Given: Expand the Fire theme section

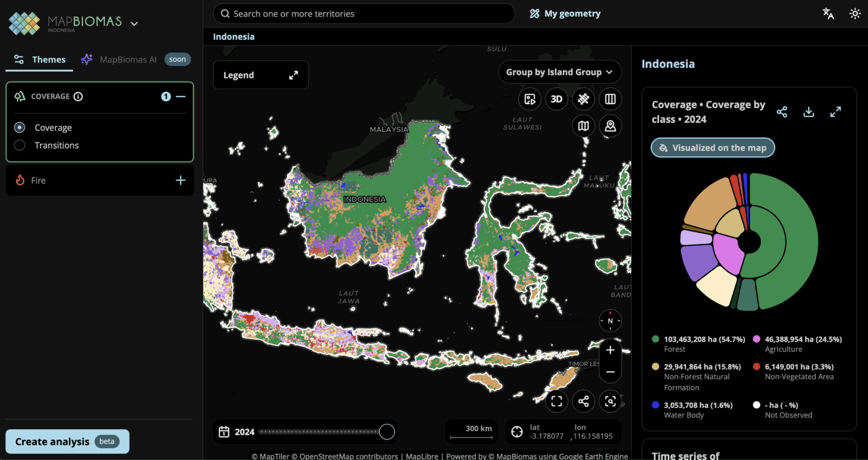Looking at the screenshot, I should coord(181,180).
